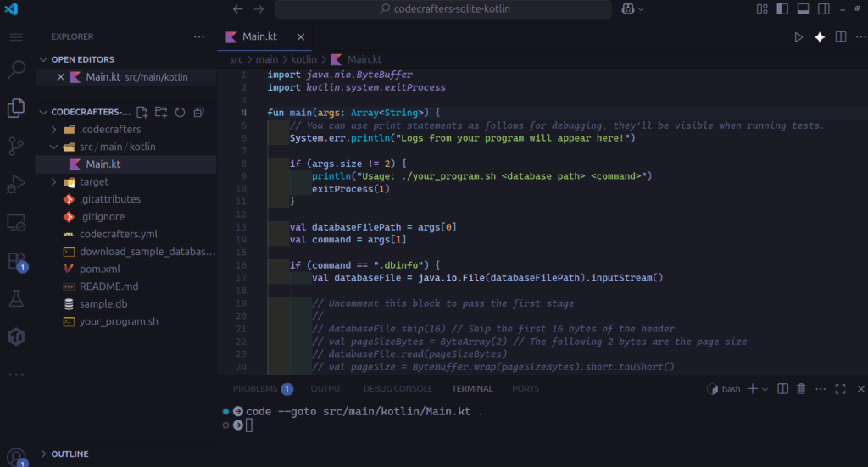Split the terminal pane
The image size is (868, 467).
pyautogui.click(x=782, y=389)
